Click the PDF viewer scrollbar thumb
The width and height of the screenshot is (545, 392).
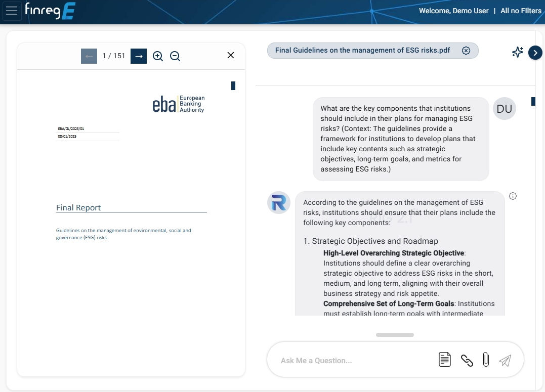pyautogui.click(x=233, y=85)
